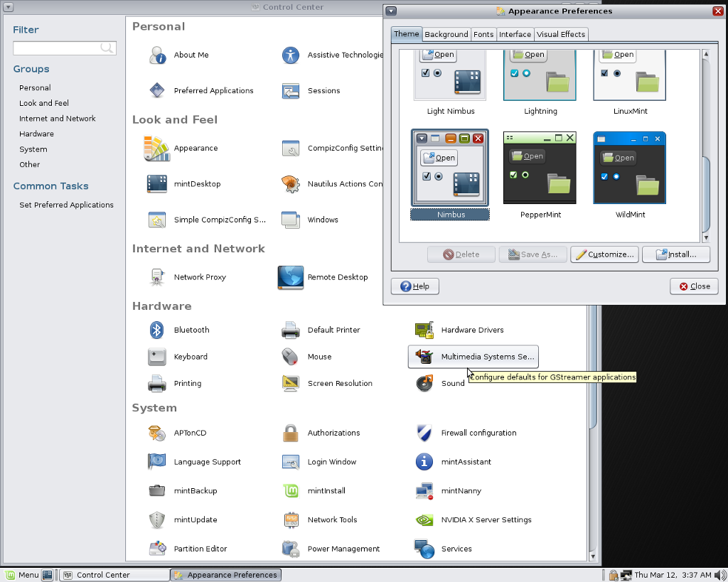The image size is (728, 582).
Task: Click Control Center scrollbar down arrow
Action: pos(592,556)
